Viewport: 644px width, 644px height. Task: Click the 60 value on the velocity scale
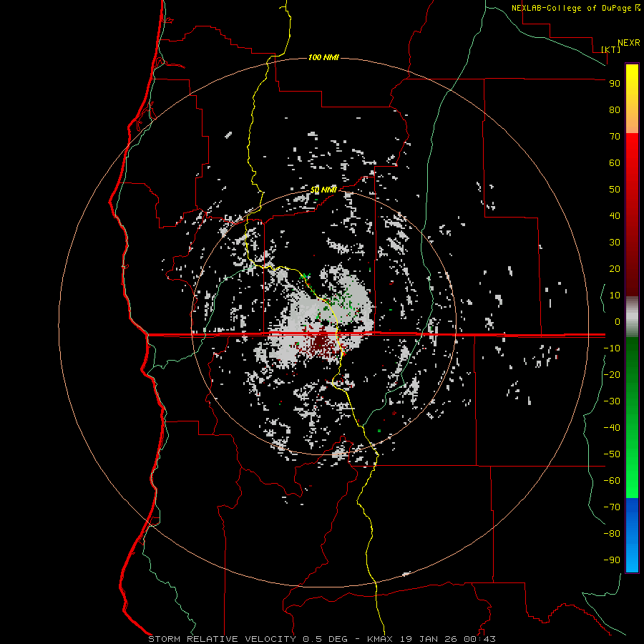click(x=615, y=162)
